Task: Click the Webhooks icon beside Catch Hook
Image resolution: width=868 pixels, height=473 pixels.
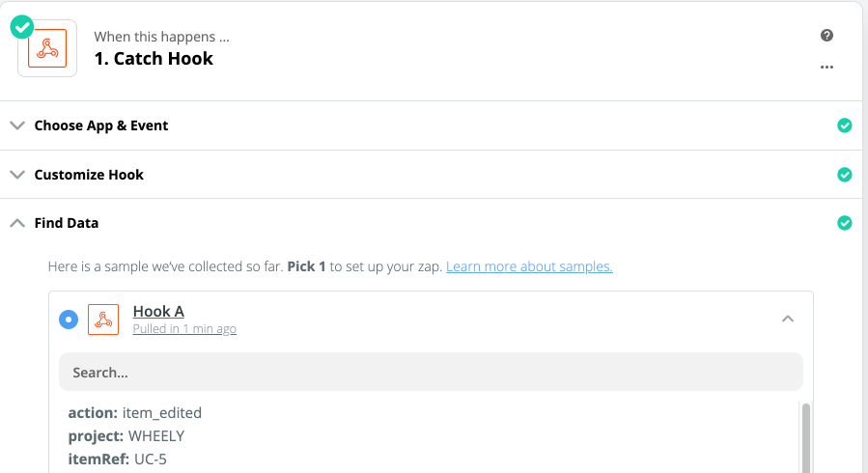Action: click(x=47, y=48)
